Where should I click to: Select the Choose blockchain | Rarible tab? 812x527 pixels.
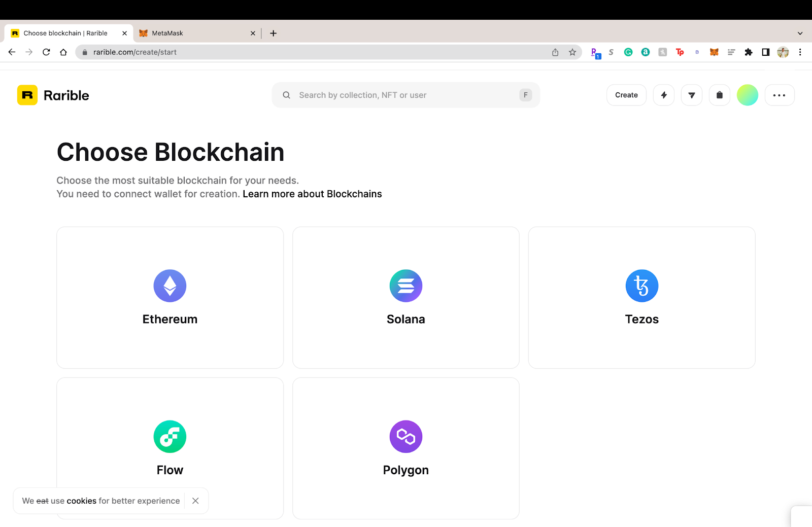pos(69,33)
